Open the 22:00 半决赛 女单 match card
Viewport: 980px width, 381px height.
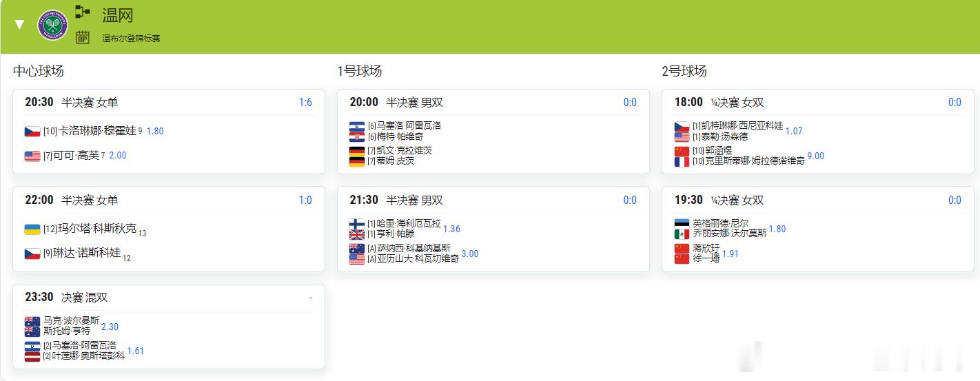pos(169,229)
